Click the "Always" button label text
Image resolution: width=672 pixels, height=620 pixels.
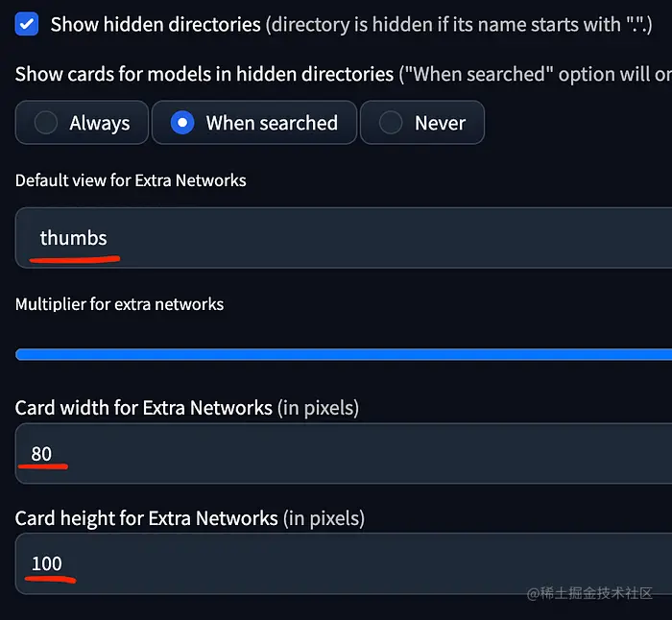click(100, 123)
